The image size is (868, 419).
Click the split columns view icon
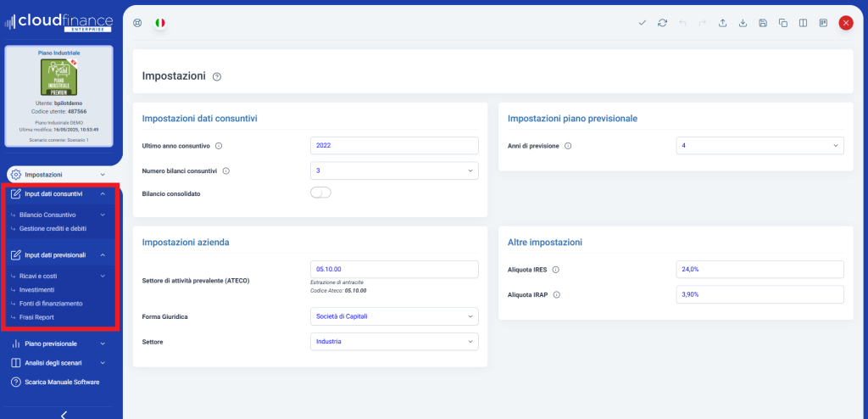[x=804, y=23]
